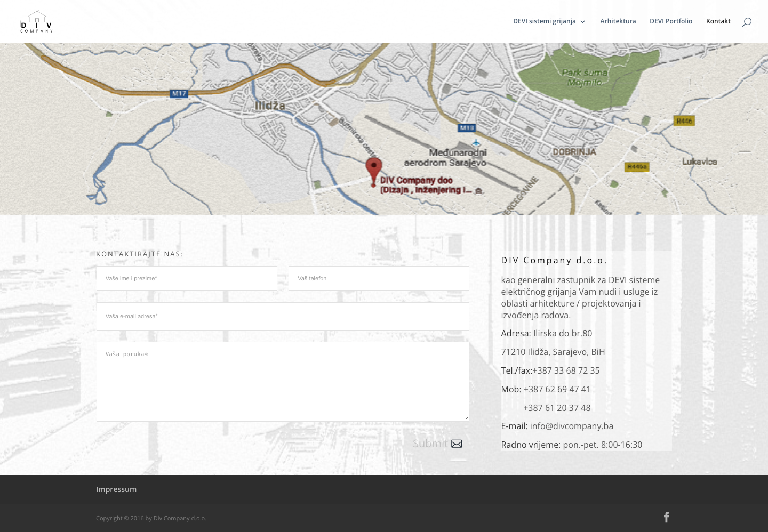This screenshot has height=532, width=768.
Task: Open the DEVI sistemi grijanja menu
Action: 545,21
